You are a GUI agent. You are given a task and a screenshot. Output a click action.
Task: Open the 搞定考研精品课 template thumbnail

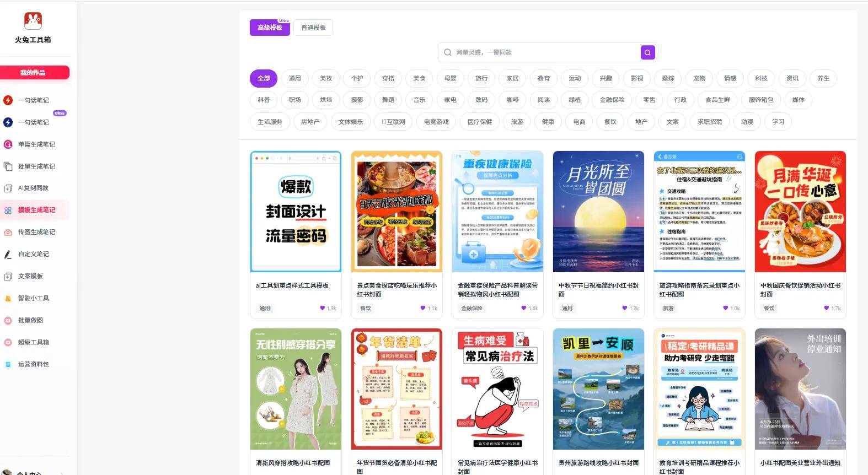tap(699, 389)
